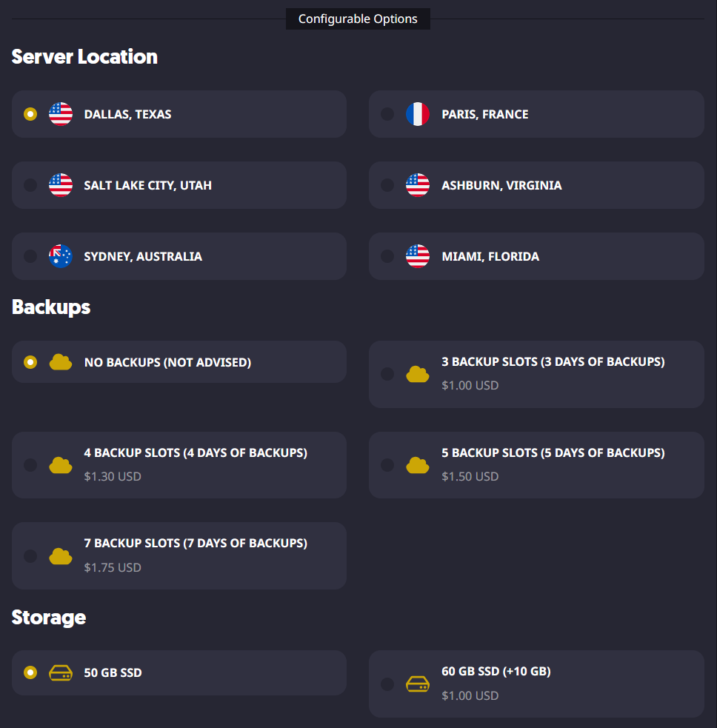Click the US flag beside Miami, Florida
The width and height of the screenshot is (717, 728).
[x=418, y=256]
